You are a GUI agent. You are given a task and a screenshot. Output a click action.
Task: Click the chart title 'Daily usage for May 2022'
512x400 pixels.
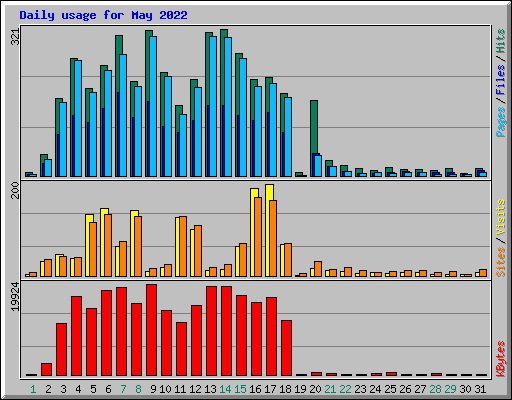103,15
